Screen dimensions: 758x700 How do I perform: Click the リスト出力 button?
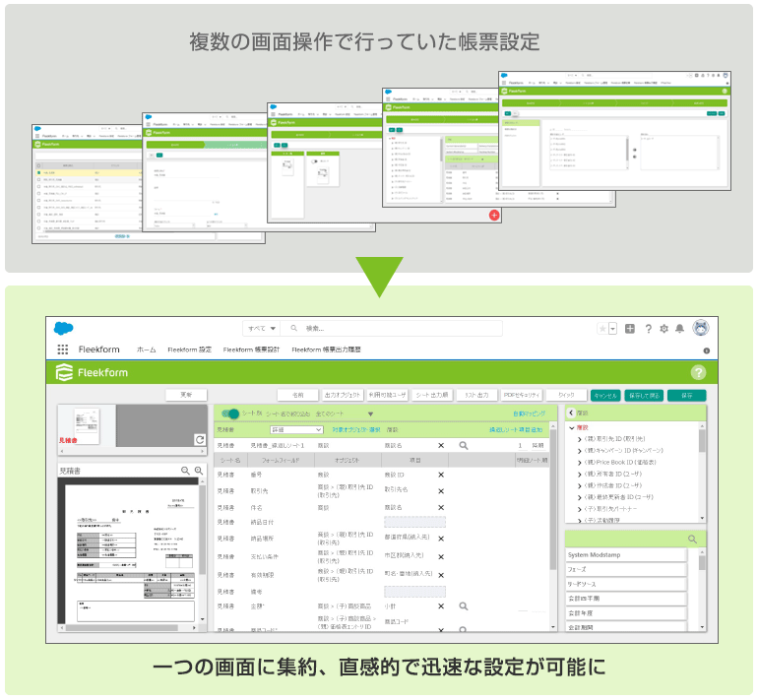(476, 395)
